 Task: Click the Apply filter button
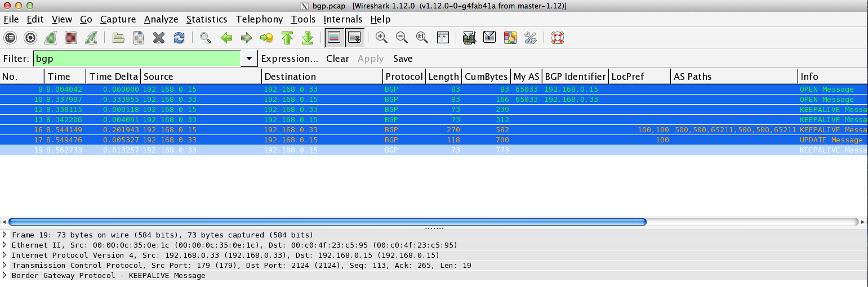(x=371, y=59)
